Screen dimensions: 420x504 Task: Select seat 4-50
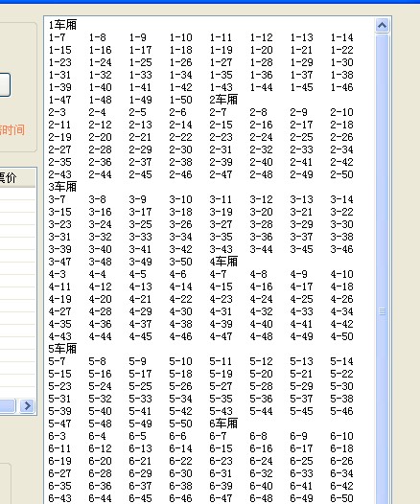[341, 336]
